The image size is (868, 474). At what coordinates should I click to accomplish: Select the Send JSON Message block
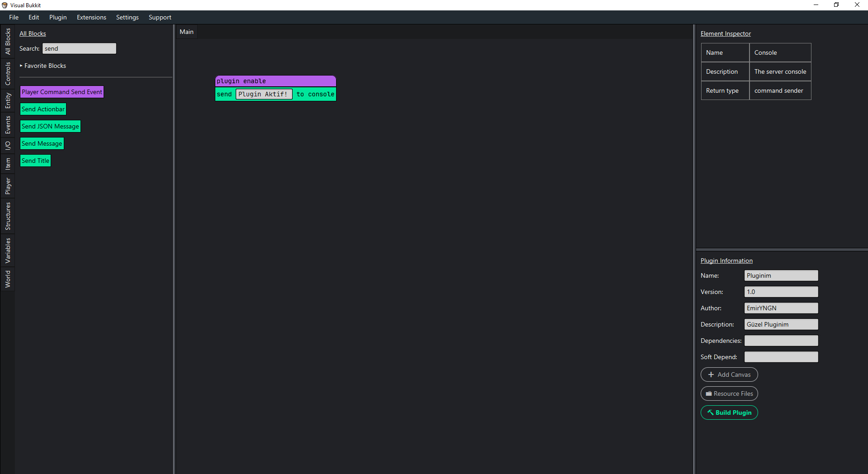pos(50,126)
